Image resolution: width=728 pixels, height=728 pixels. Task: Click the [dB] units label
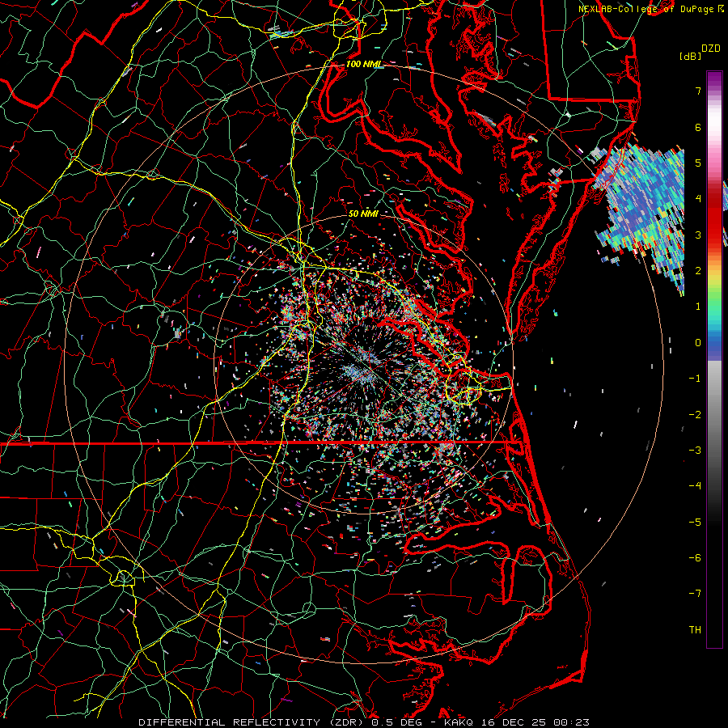tap(690, 56)
